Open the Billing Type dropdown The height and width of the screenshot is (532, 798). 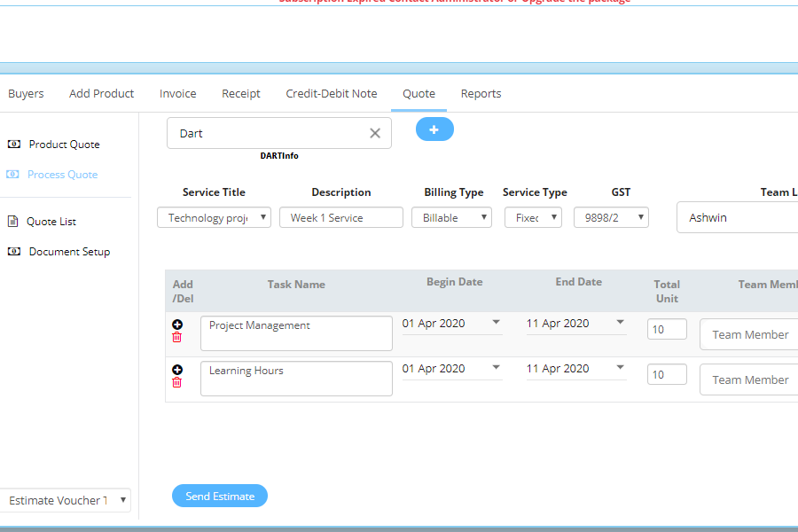pos(451,217)
